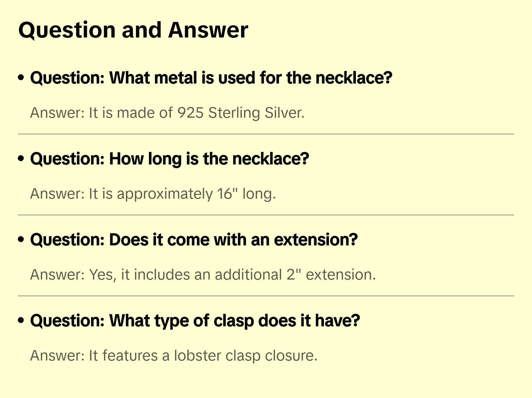Viewport: 532px width, 398px height.
Task: Select the 'Does it come with an extension?' question
Action: (194, 240)
